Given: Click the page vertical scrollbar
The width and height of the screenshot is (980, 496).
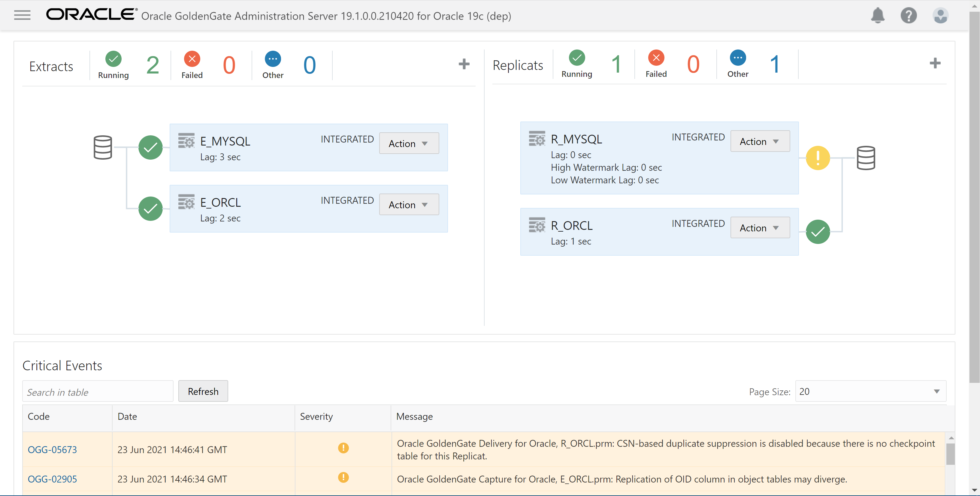Looking at the screenshot, I should pos(974,198).
